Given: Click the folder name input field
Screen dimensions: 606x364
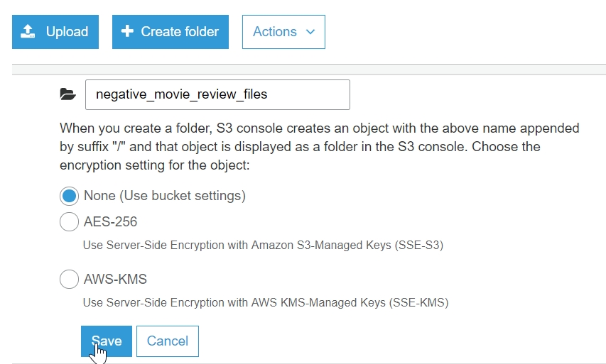Looking at the screenshot, I should 217,94.
